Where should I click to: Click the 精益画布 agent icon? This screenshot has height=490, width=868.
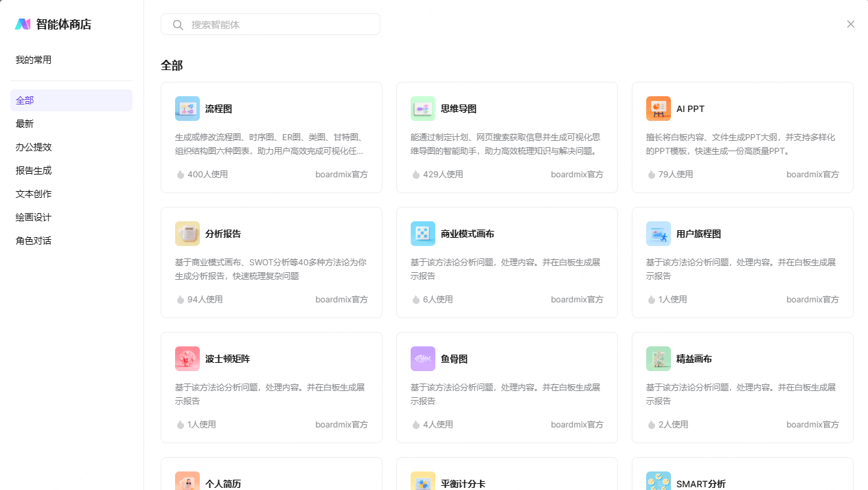coord(658,358)
